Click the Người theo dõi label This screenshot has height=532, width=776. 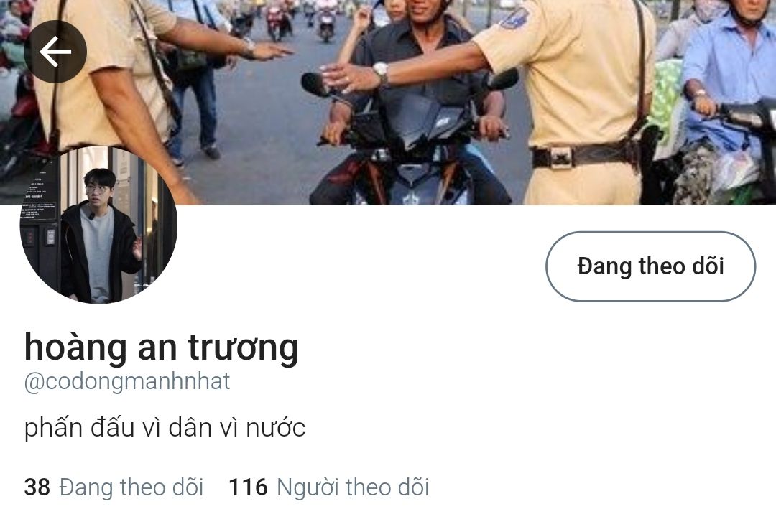point(352,487)
